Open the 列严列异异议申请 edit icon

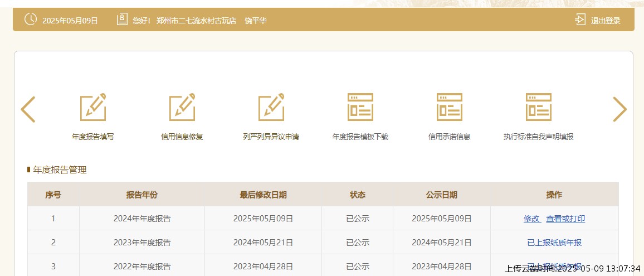point(271,107)
